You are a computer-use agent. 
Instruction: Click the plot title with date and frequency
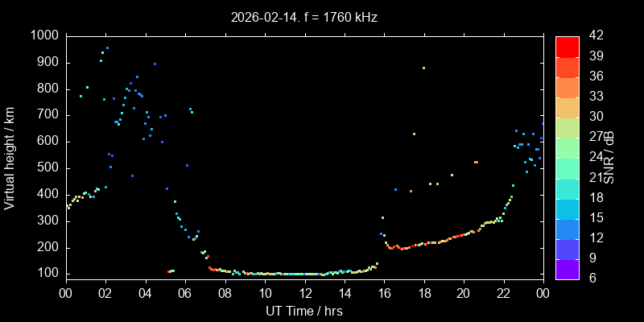(x=304, y=16)
